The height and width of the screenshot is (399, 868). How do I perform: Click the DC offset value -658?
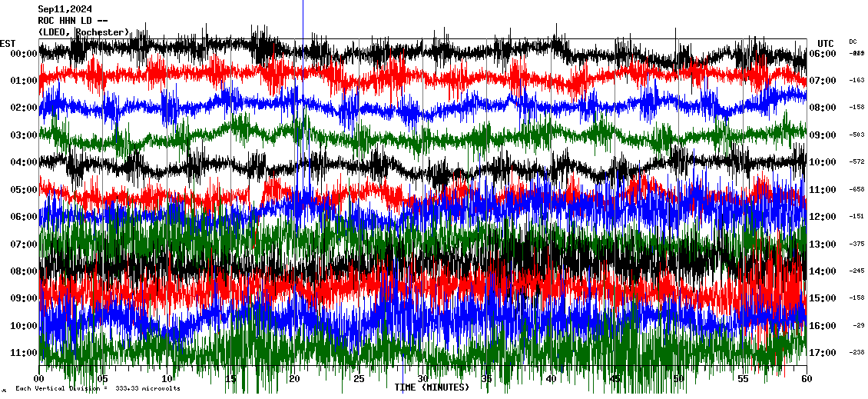(x=856, y=189)
